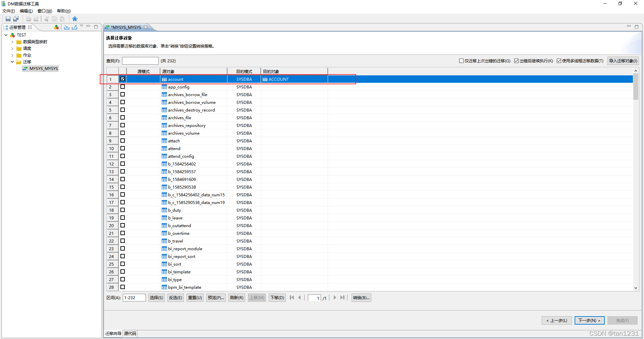This screenshot has height=339, width=644.
Task: Enable 仅迁移上次出错的迁移 checkbox
Action: [461, 61]
